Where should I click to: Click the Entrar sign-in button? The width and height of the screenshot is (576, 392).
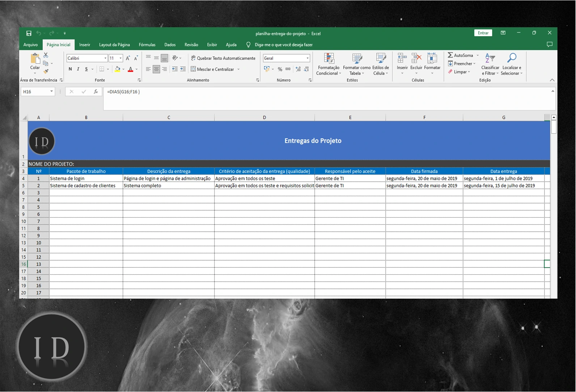click(x=483, y=33)
